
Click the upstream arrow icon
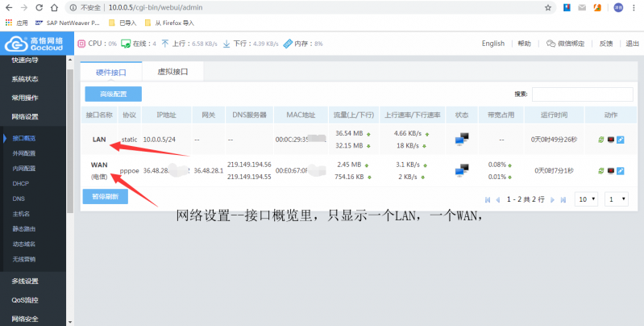pos(165,44)
